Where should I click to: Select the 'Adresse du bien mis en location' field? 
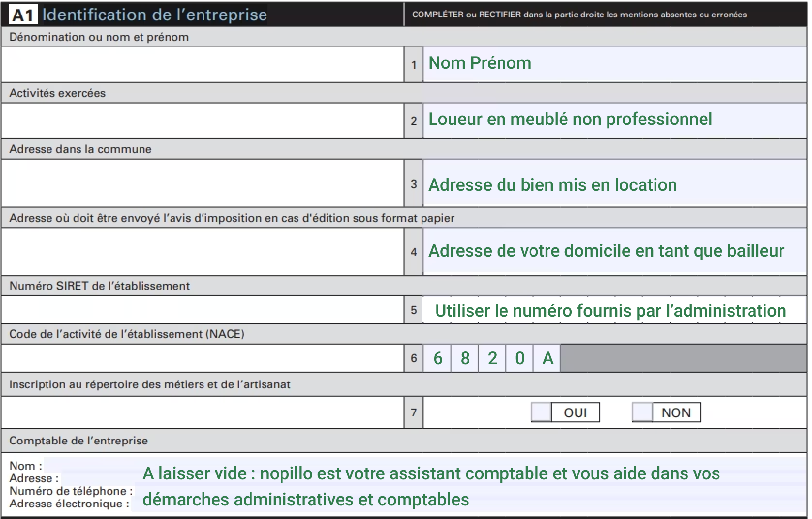coord(615,183)
